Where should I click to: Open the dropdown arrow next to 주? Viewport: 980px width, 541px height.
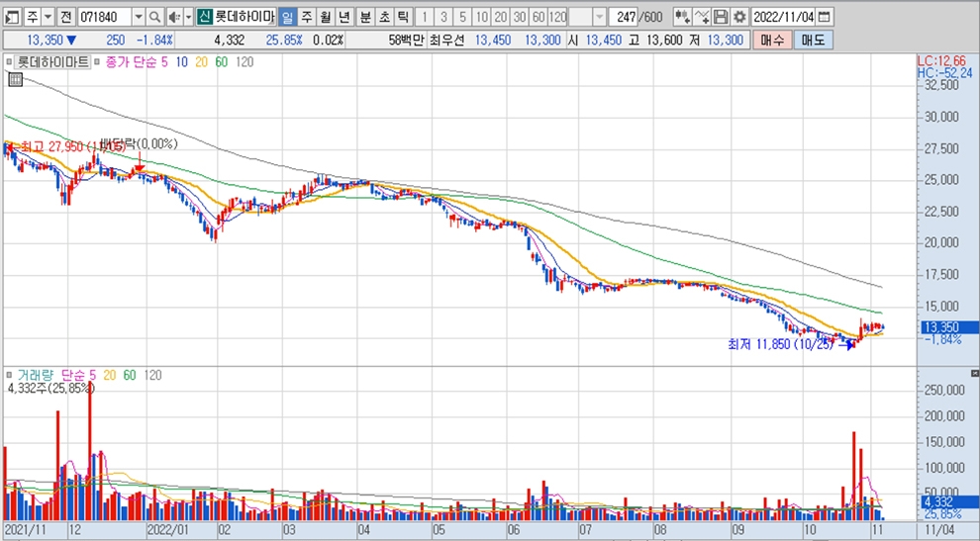click(48, 17)
